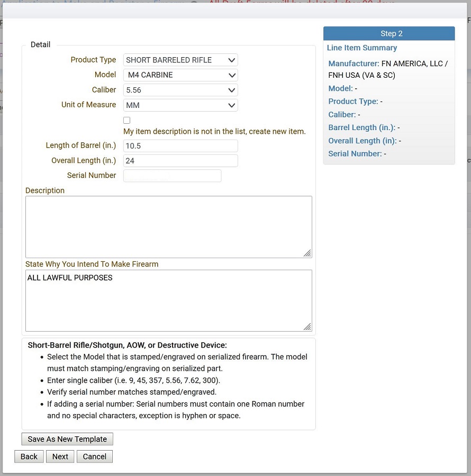Open the Product Type dropdown
This screenshot has height=476, width=471.
click(180, 60)
